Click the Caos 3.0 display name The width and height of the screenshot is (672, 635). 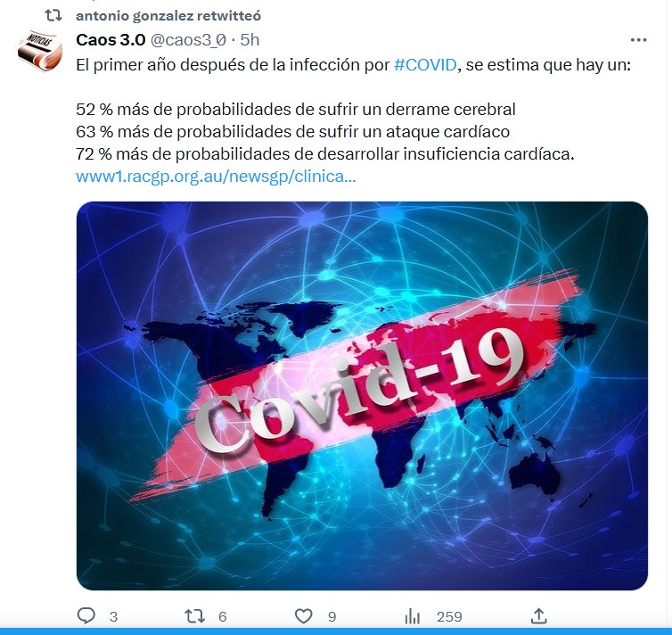click(111, 40)
